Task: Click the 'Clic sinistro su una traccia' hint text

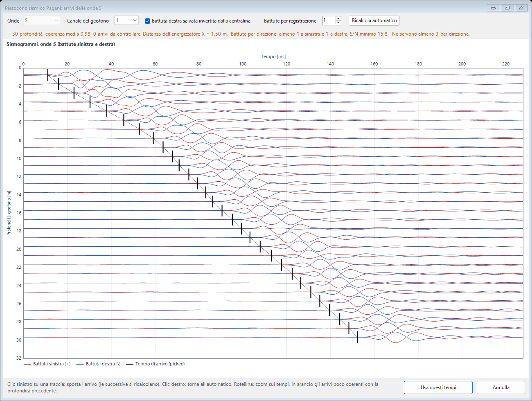Action: (193, 387)
